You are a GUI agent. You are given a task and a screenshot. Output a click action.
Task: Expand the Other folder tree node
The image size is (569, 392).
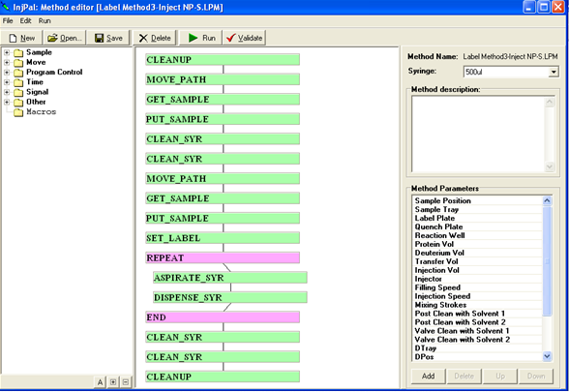coord(7,102)
